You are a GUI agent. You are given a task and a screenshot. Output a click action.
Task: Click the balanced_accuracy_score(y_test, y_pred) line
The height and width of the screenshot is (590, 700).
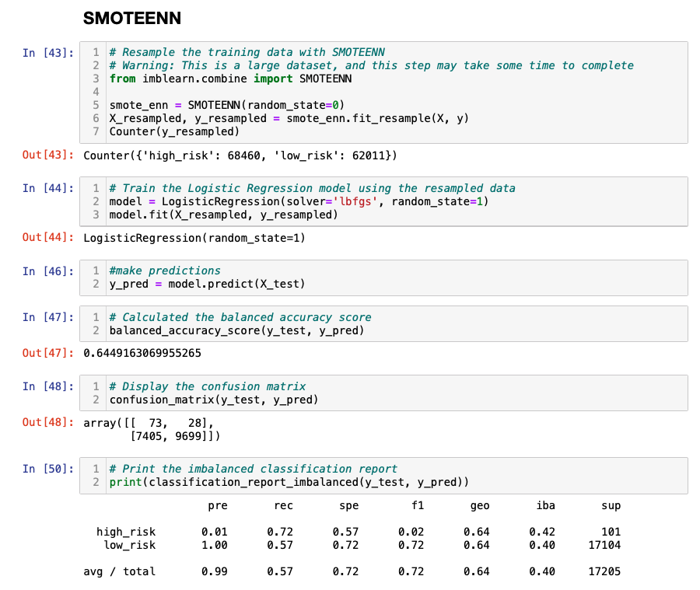(x=237, y=330)
